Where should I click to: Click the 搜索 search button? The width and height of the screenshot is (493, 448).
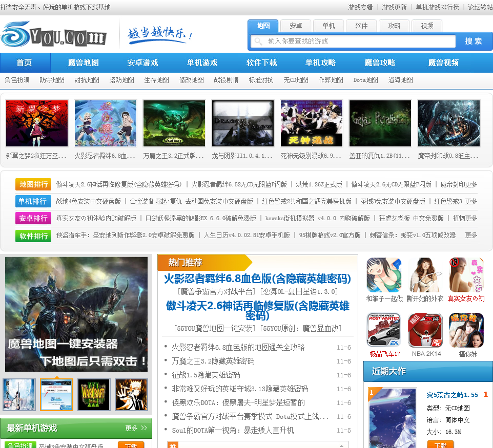tap(474, 41)
